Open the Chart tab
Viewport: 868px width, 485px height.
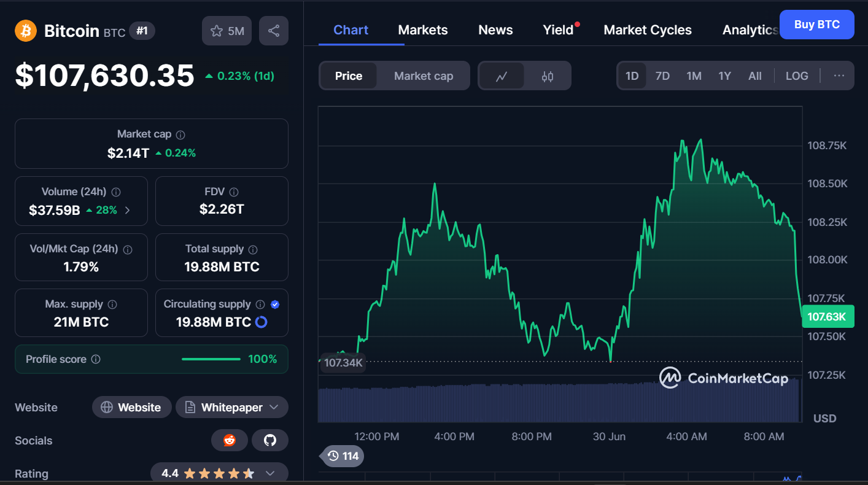point(351,30)
